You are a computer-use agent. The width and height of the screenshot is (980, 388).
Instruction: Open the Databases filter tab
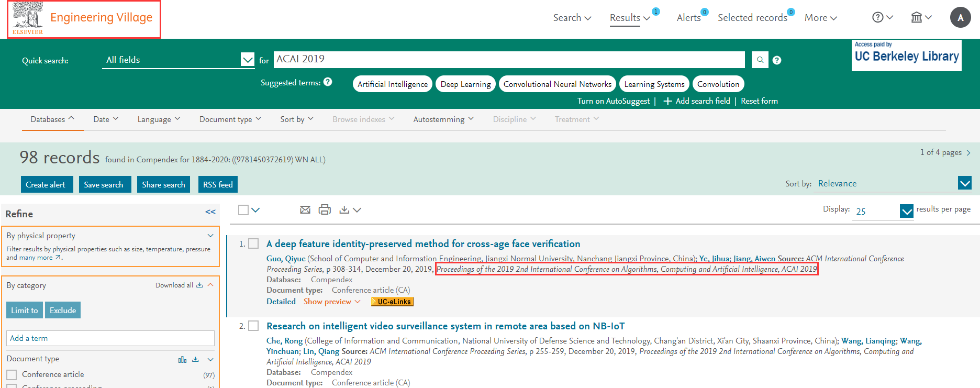[x=52, y=119]
